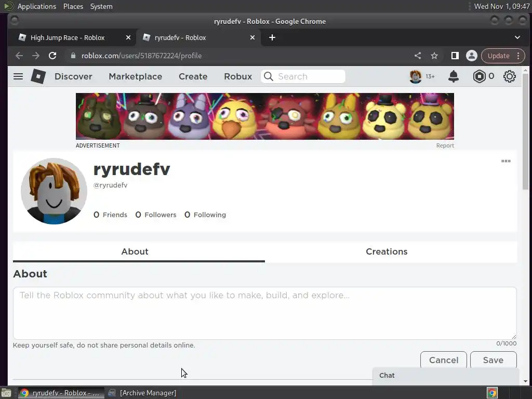Click the 13+ age label
This screenshot has height=399, width=532.
[430, 77]
